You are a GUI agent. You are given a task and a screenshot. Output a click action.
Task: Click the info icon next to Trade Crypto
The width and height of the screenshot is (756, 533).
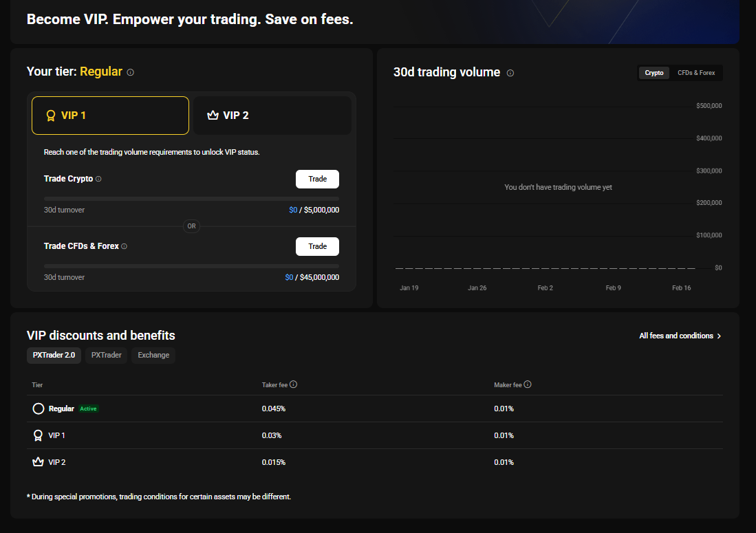[98, 179]
